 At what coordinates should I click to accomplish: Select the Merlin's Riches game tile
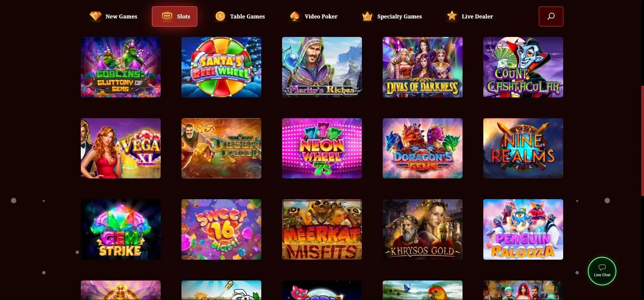coord(322,67)
